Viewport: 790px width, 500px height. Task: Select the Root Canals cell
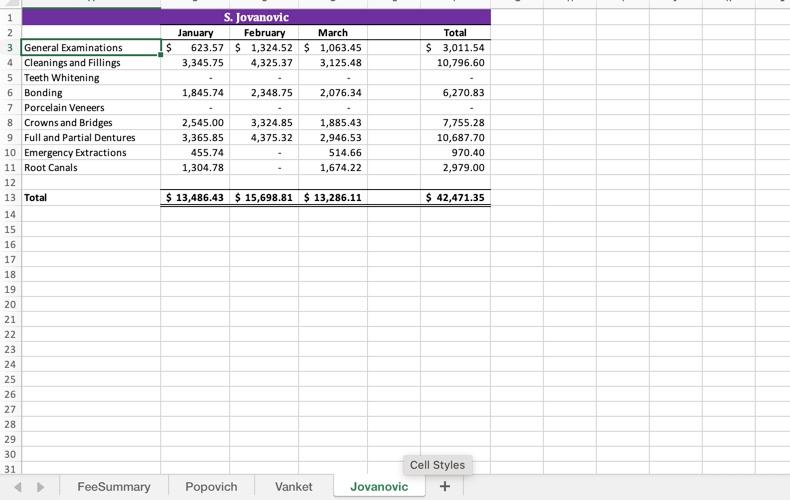click(x=91, y=167)
